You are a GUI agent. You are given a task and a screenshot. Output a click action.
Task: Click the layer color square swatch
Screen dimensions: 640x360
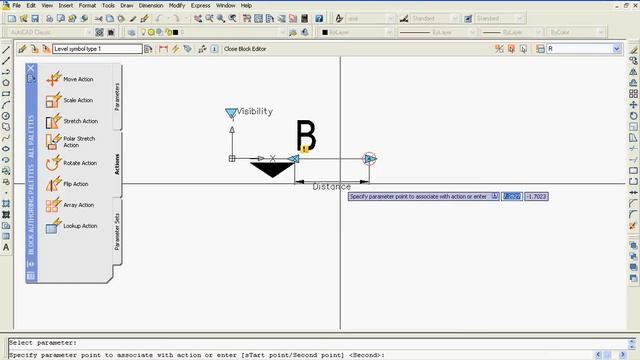point(175,32)
